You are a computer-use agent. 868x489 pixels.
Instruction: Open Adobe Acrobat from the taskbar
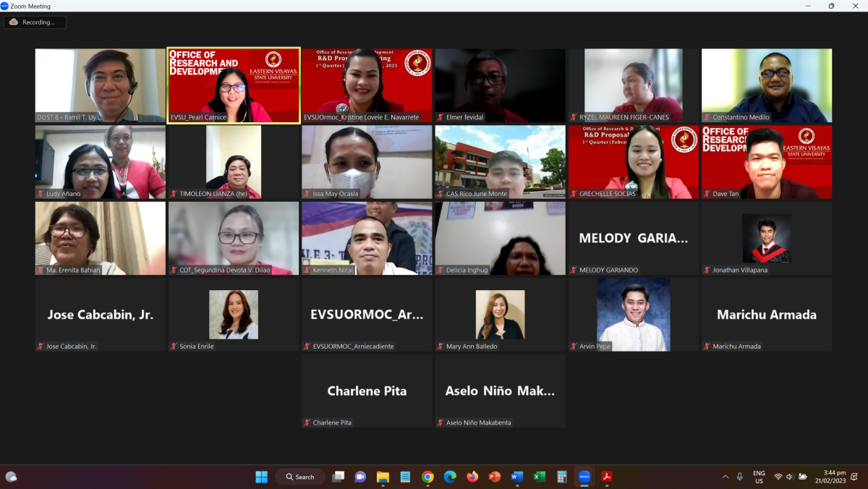click(x=607, y=477)
